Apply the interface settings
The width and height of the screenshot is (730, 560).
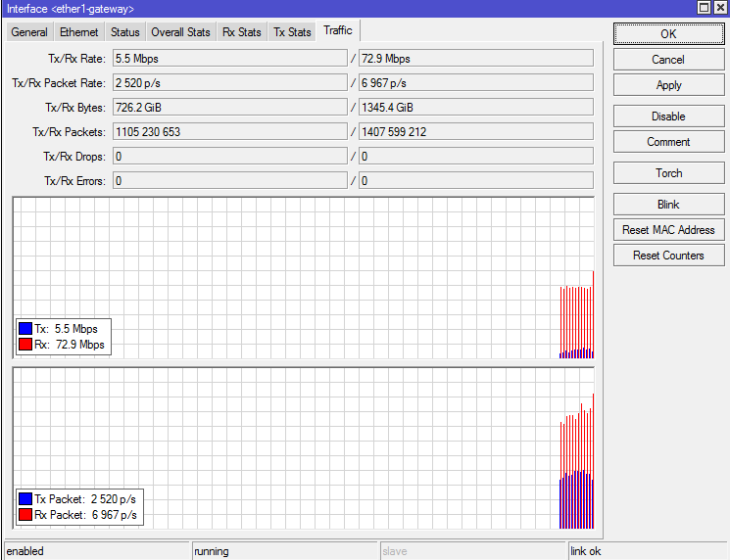tap(668, 85)
